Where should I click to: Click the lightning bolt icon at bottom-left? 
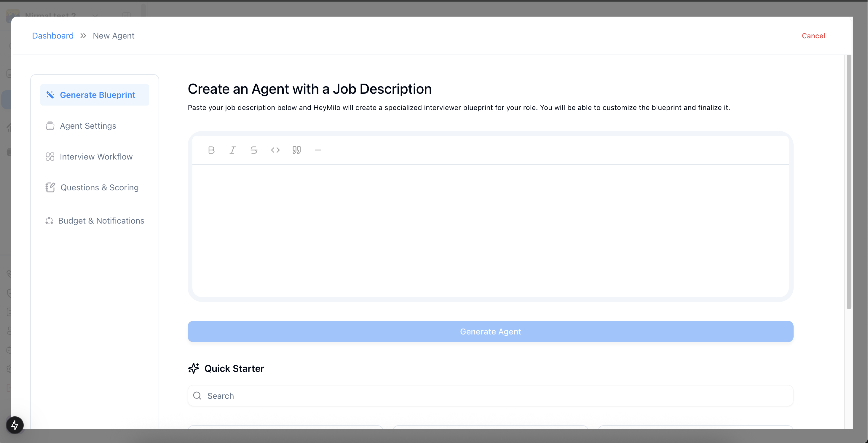pos(15,425)
